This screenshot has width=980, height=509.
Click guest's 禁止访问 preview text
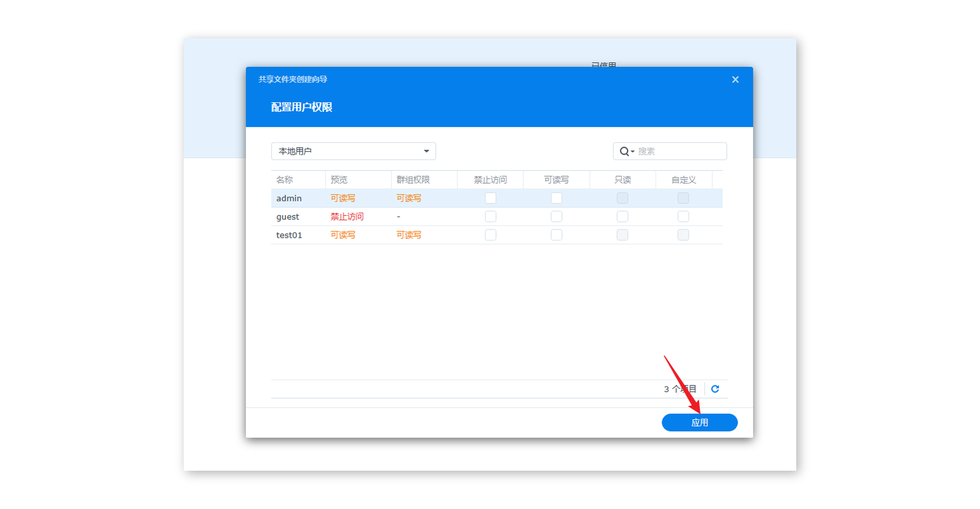coord(347,216)
